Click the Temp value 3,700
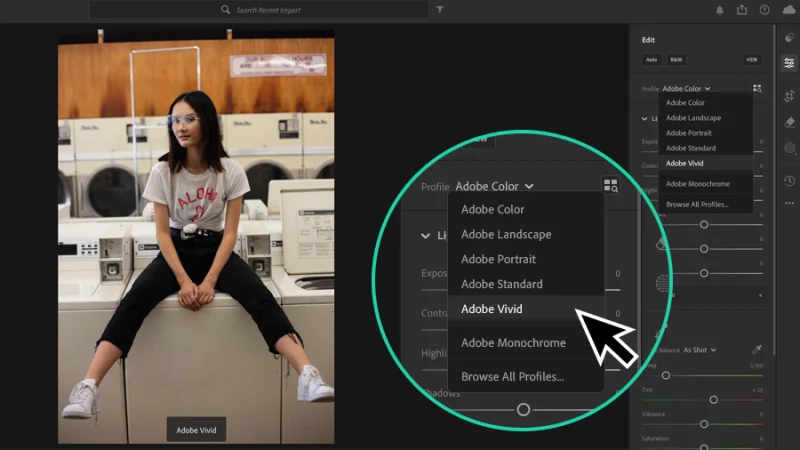The height and width of the screenshot is (450, 800). [x=757, y=366]
